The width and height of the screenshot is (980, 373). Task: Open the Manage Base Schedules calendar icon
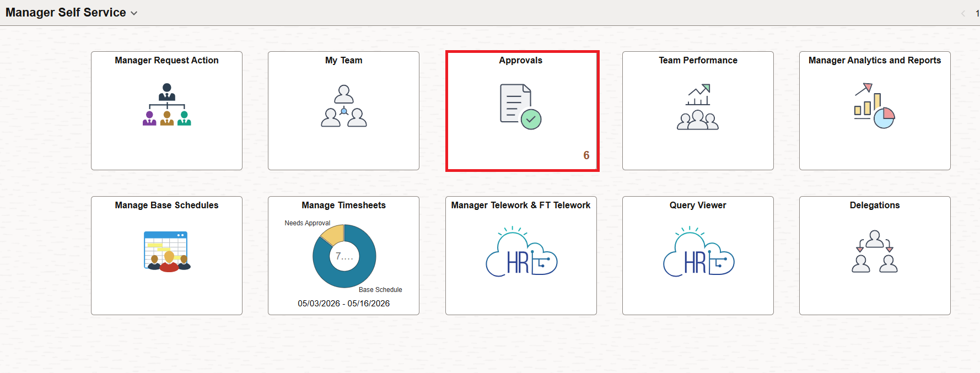tap(167, 252)
